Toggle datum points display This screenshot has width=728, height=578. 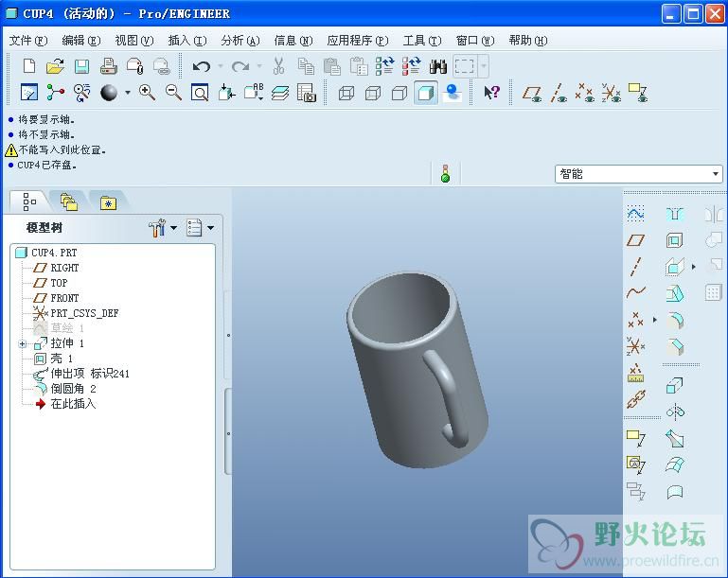[584, 93]
